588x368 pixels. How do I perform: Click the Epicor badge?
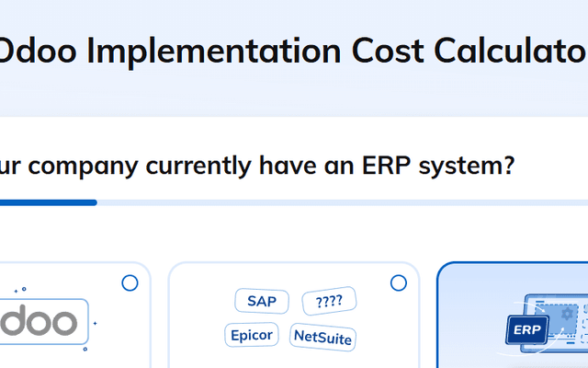click(x=251, y=335)
